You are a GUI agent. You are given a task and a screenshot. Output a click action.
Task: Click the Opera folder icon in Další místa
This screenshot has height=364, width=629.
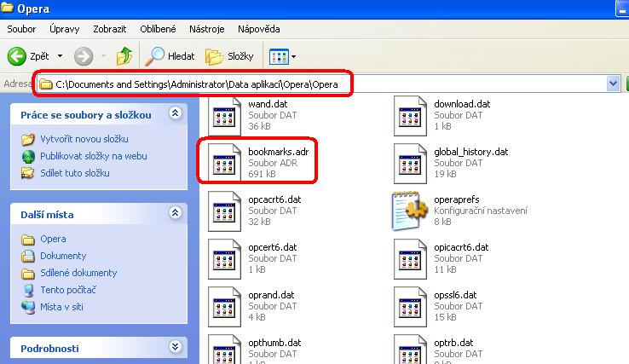click(27, 240)
